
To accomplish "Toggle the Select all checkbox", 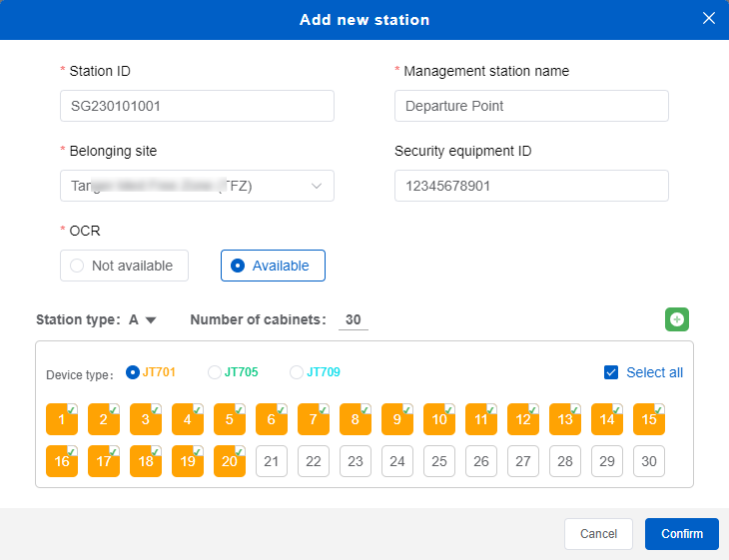I will click(x=611, y=372).
